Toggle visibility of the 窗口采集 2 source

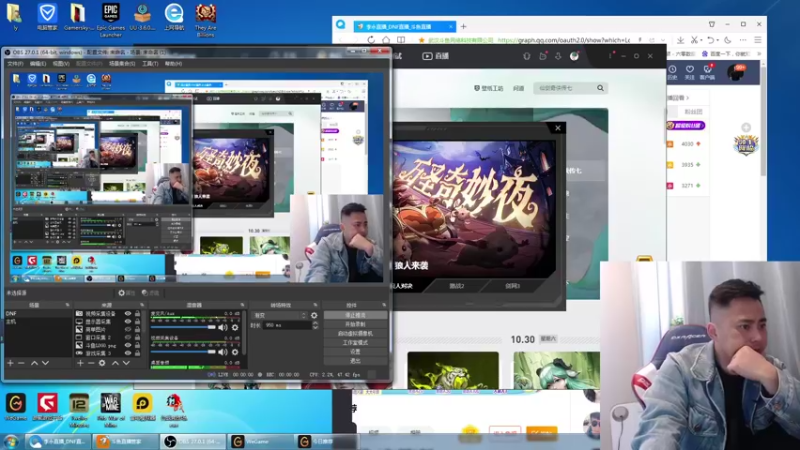tap(128, 338)
